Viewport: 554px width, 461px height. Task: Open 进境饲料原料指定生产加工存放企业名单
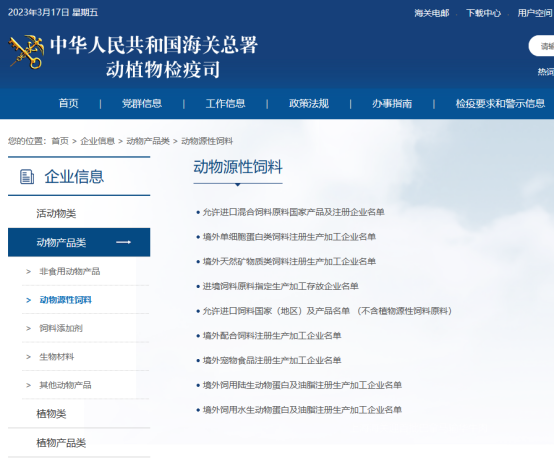281,286
